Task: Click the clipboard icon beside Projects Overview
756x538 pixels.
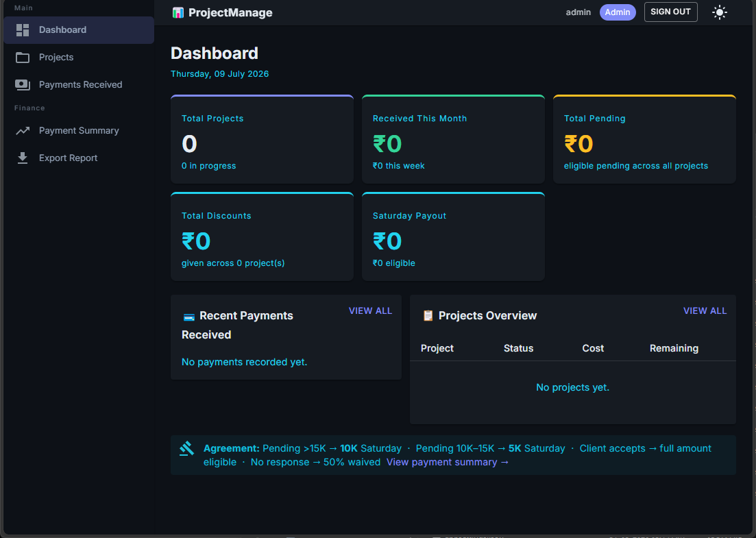Action: [x=428, y=316]
